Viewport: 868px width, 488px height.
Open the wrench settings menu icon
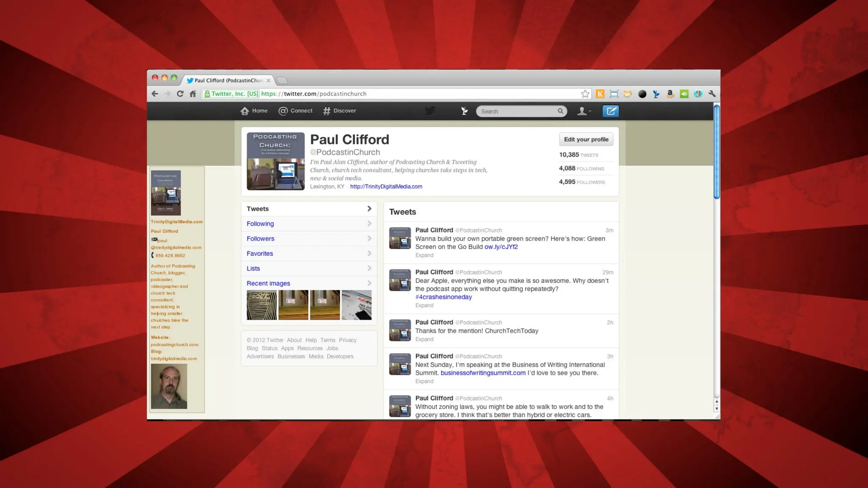(712, 94)
